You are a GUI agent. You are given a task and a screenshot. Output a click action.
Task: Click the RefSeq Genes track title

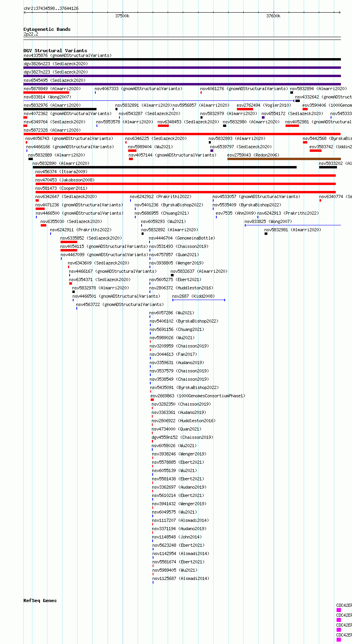(x=40, y=601)
